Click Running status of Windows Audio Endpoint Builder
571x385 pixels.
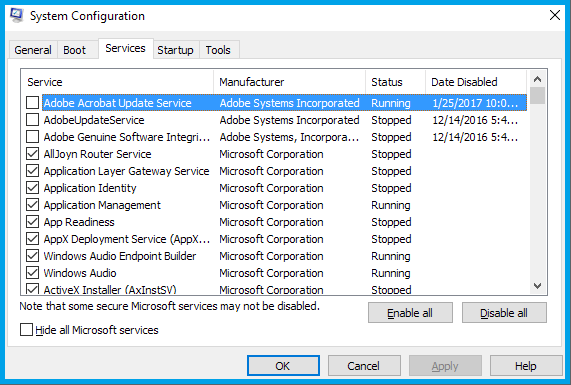click(x=391, y=256)
